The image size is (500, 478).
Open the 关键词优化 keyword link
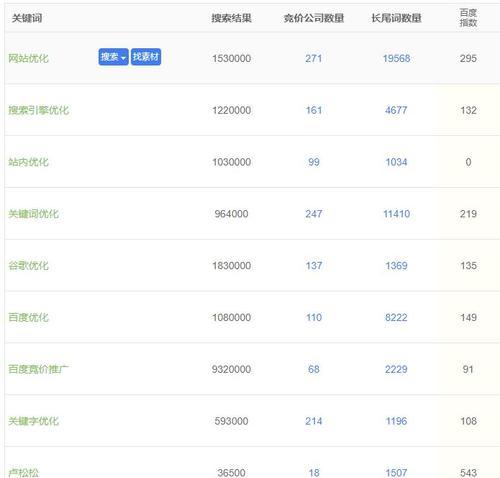[x=33, y=214]
